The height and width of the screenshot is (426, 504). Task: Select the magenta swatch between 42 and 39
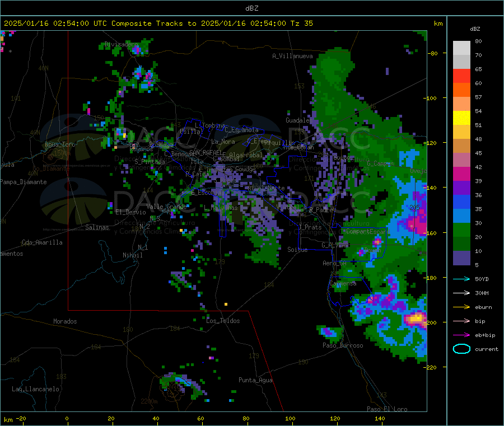coord(461,174)
